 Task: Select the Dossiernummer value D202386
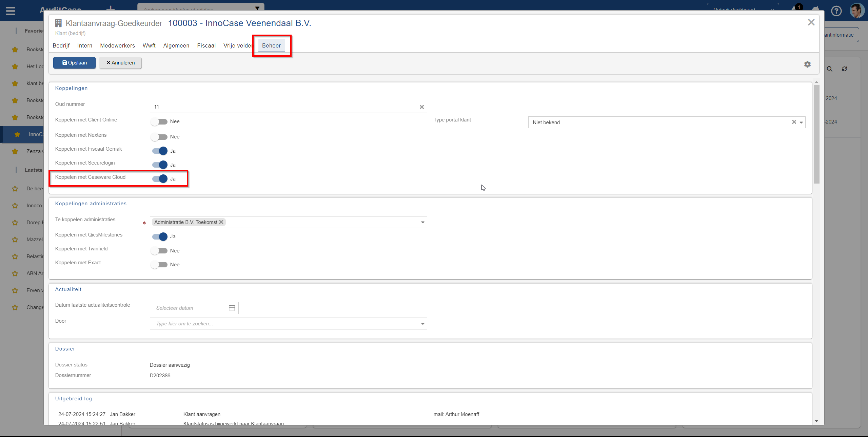click(160, 376)
